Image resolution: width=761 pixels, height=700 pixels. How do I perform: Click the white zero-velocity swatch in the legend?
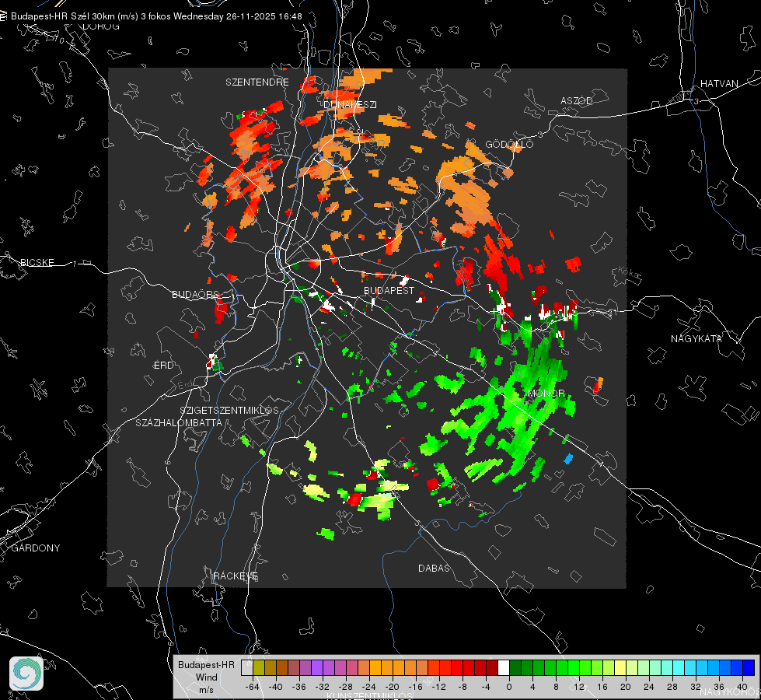[x=504, y=668]
